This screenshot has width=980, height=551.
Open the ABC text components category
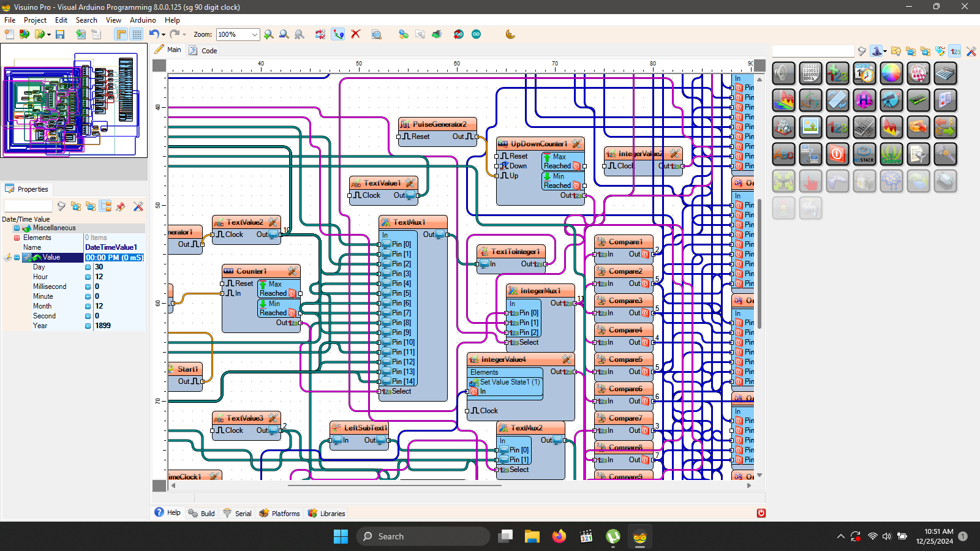(783, 154)
